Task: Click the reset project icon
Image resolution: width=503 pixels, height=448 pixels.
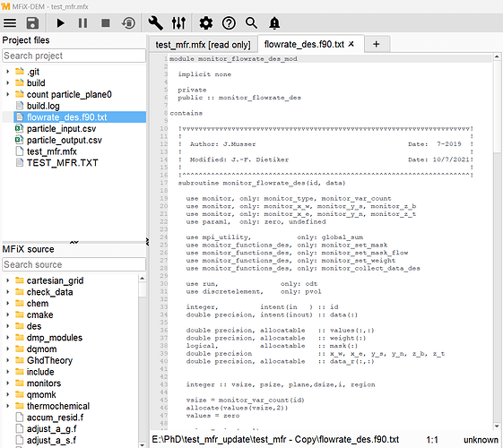Action: 128,23
